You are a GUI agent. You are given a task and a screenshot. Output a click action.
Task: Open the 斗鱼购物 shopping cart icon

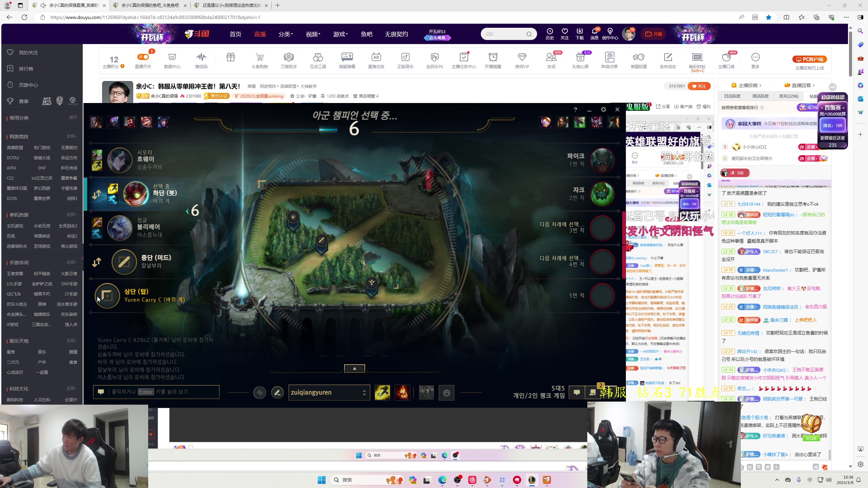260,58
